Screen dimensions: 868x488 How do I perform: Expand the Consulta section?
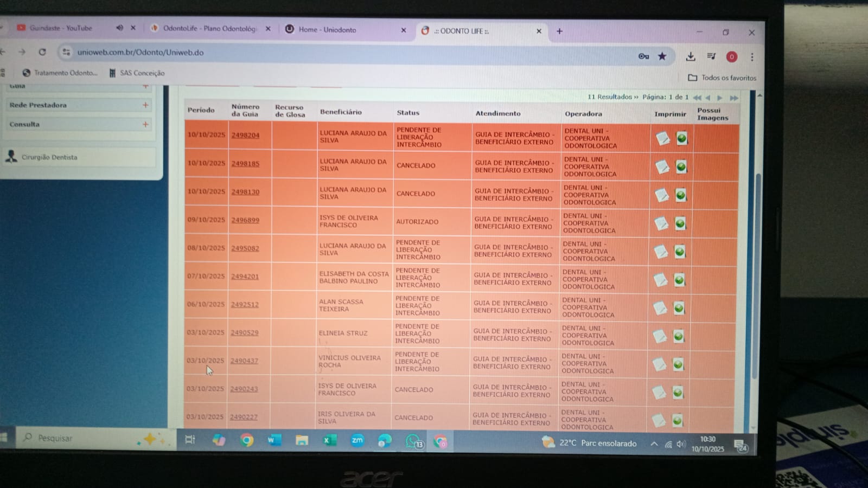pyautogui.click(x=145, y=124)
